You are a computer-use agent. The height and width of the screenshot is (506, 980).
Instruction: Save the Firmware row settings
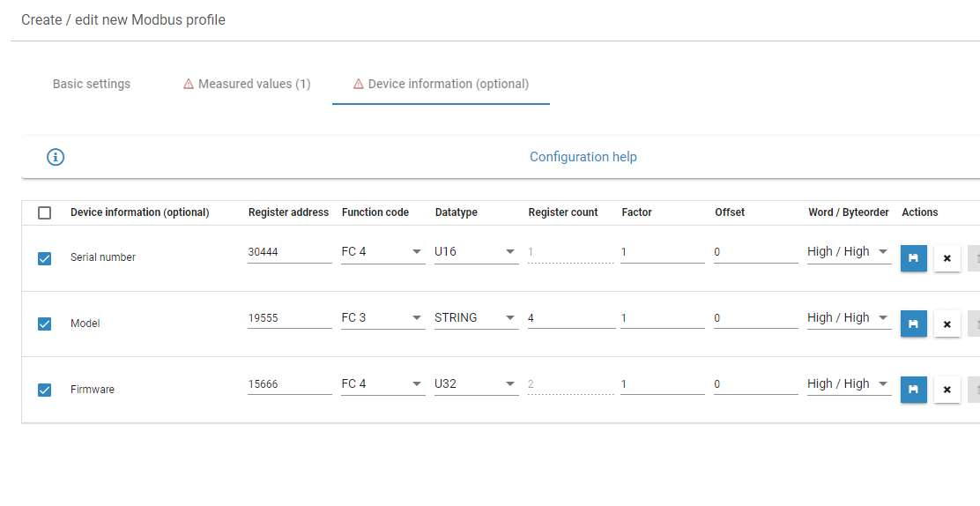[x=913, y=390]
